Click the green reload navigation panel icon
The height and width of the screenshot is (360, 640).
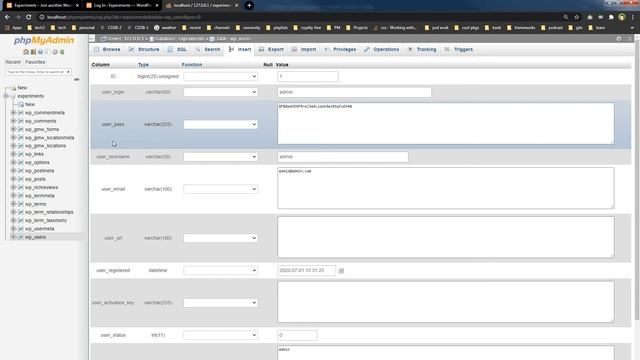62,52
